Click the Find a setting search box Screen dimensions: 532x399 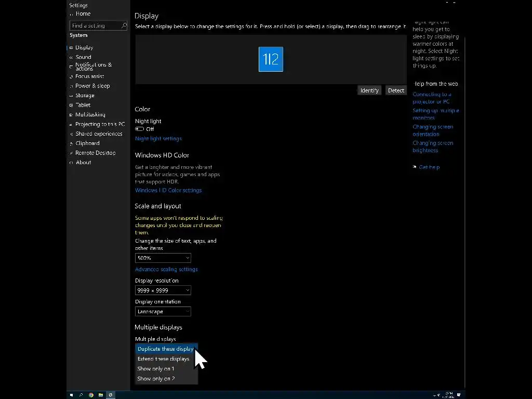pos(98,25)
